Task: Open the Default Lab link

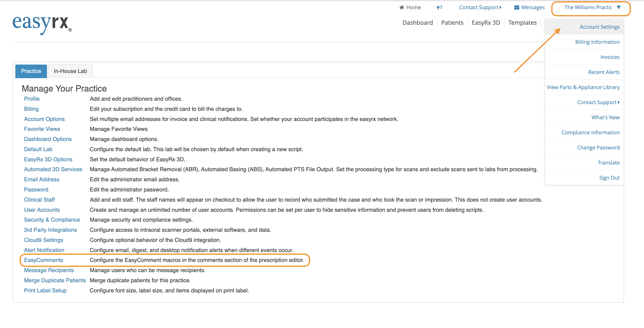Action: point(38,149)
